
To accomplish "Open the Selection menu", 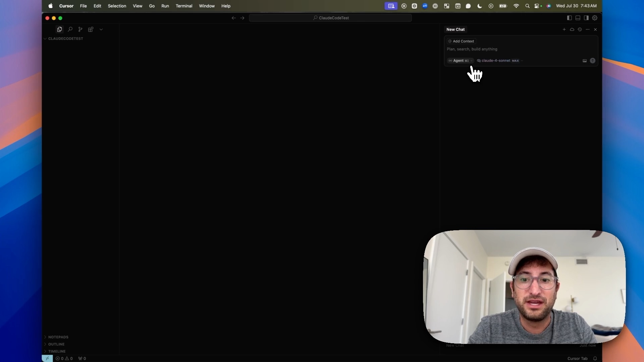I will click(x=117, y=6).
